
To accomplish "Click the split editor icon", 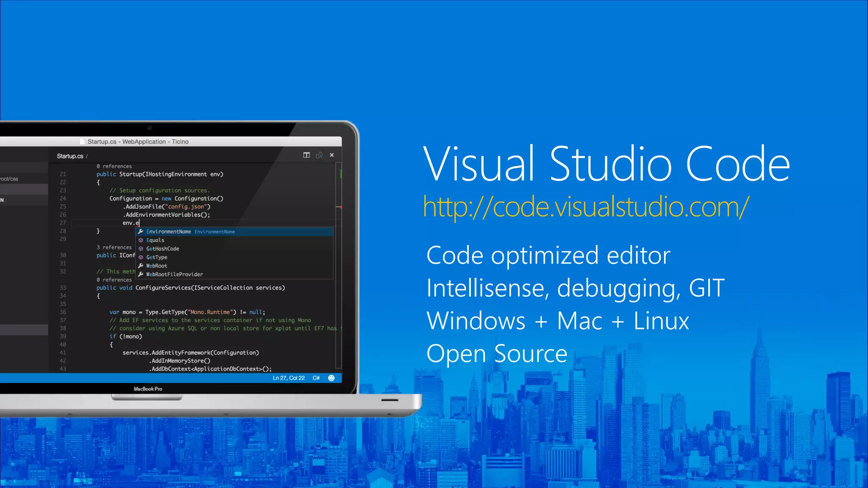I will 306,155.
